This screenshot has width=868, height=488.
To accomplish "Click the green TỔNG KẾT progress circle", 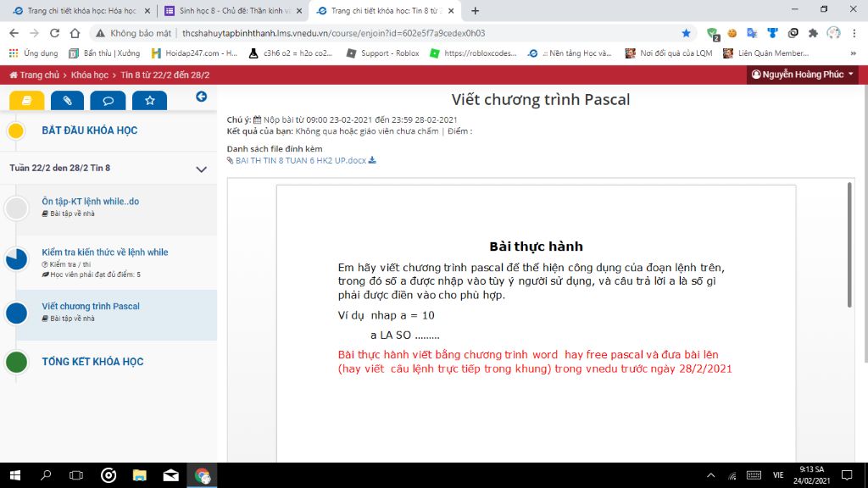I will coord(16,362).
